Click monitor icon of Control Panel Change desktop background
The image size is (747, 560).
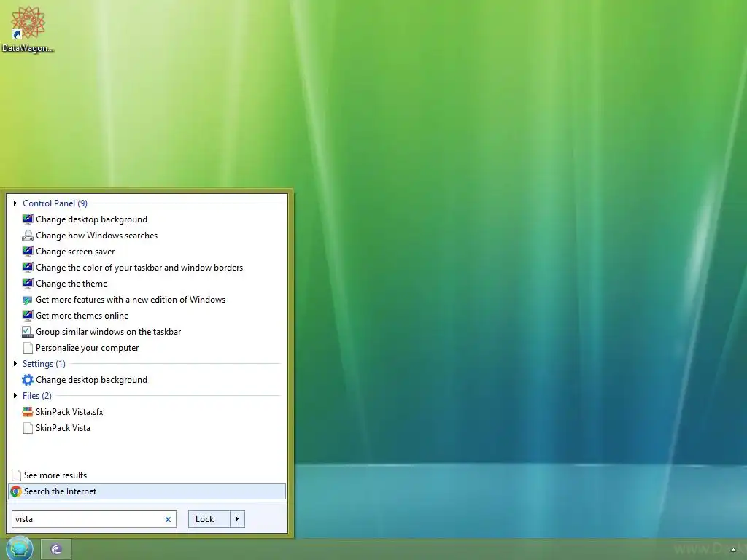pyautogui.click(x=28, y=219)
